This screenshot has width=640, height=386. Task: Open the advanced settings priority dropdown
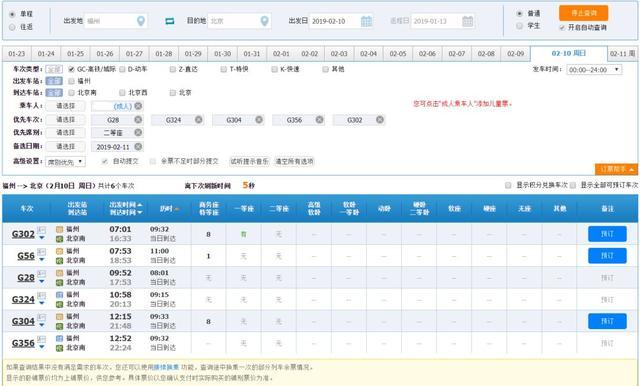[x=65, y=162]
